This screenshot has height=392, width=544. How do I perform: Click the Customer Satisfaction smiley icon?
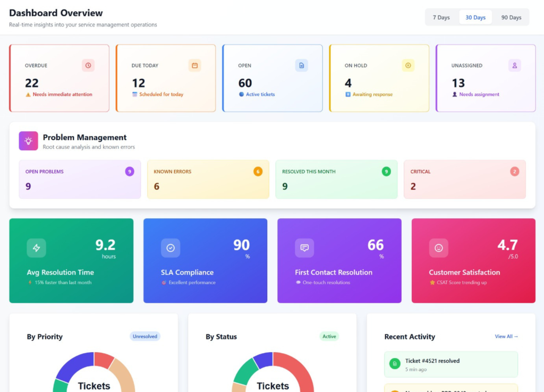click(x=439, y=248)
